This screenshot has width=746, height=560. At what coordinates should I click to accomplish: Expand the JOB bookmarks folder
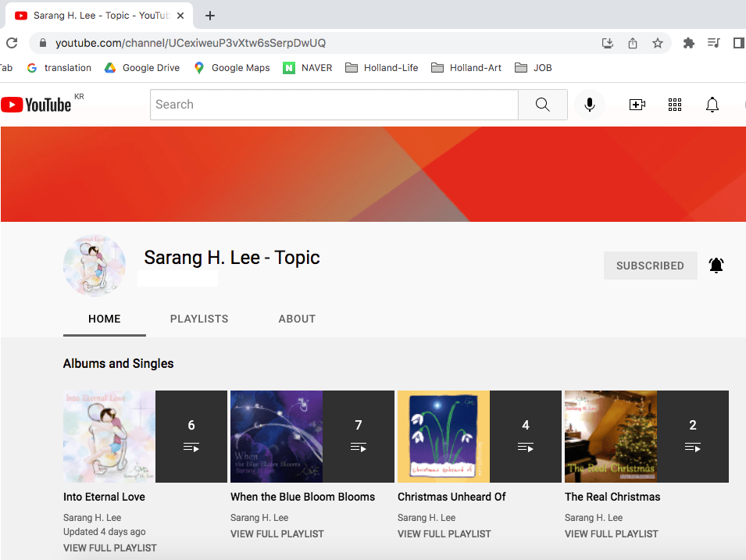pyautogui.click(x=534, y=68)
